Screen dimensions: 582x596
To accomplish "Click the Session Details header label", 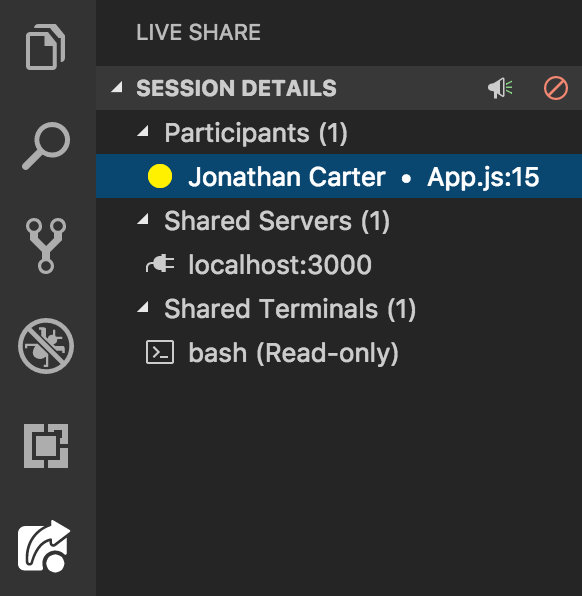I will (x=236, y=88).
